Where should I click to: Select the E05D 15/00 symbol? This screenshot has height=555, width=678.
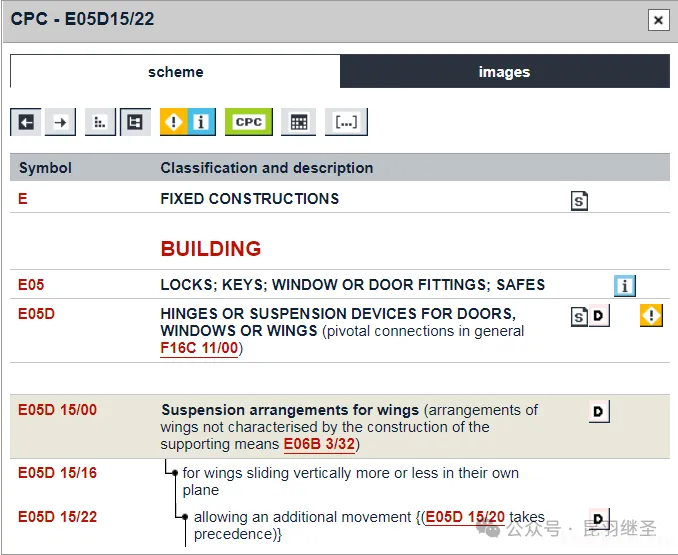point(57,410)
